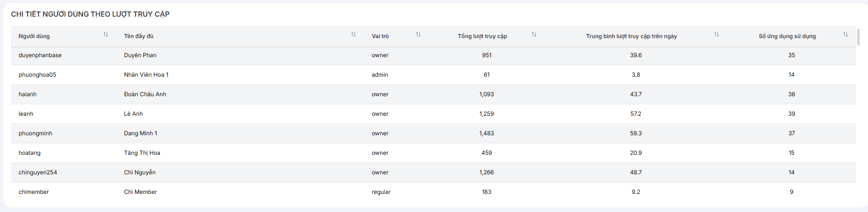The image size is (868, 212).
Task: Sort by Trung bình lượt truy cập icon
Action: tap(717, 34)
